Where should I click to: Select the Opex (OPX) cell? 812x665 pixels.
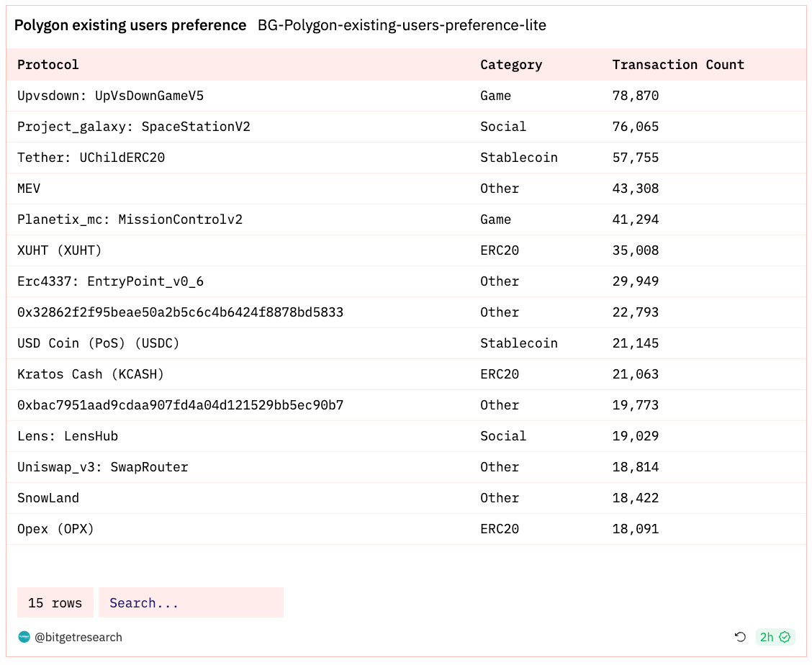[55, 529]
